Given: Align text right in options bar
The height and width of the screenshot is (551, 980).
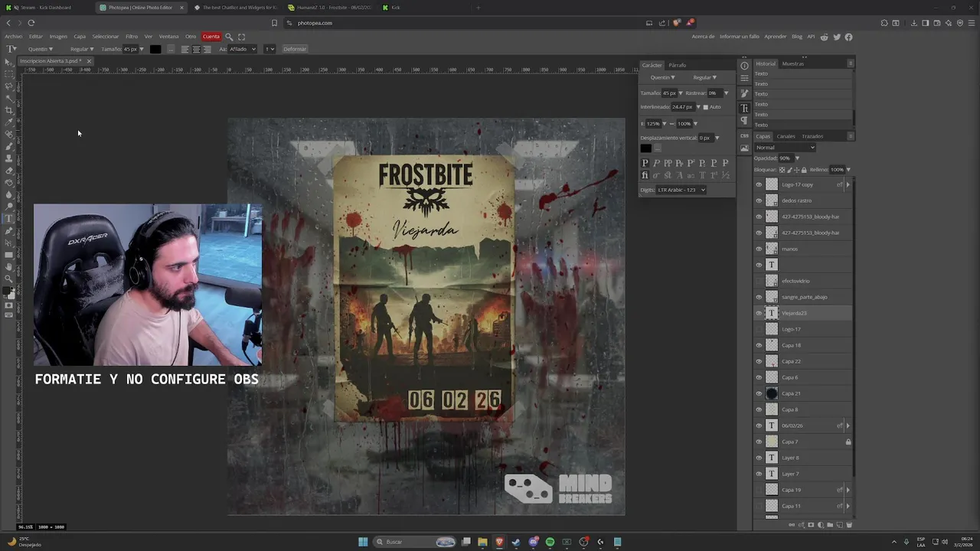Looking at the screenshot, I should (x=207, y=49).
